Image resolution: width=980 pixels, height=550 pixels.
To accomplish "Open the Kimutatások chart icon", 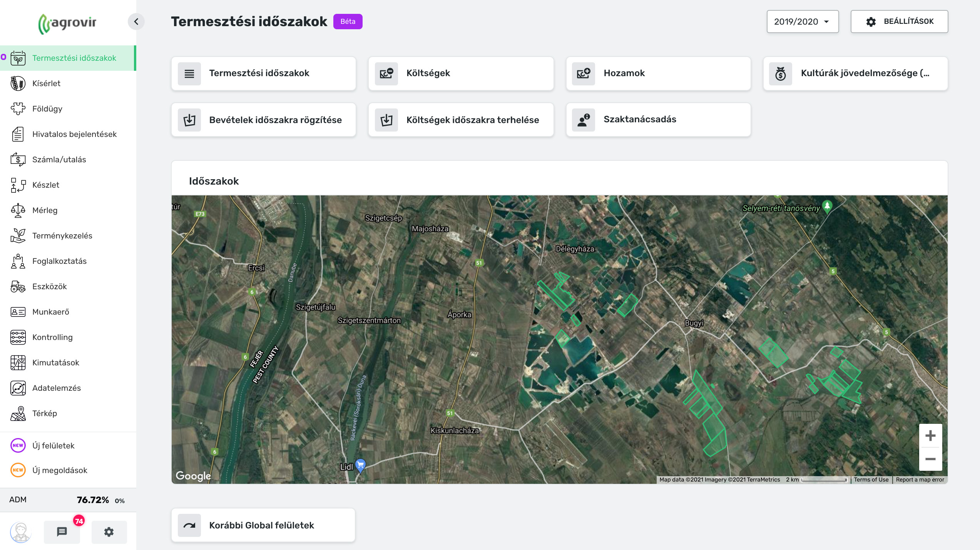I will pyautogui.click(x=18, y=363).
